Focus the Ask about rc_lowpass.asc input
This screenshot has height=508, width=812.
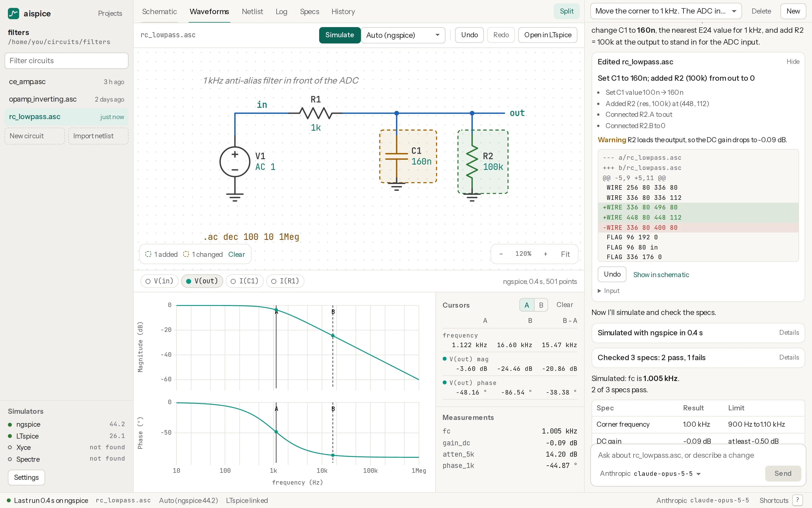pyautogui.click(x=698, y=456)
